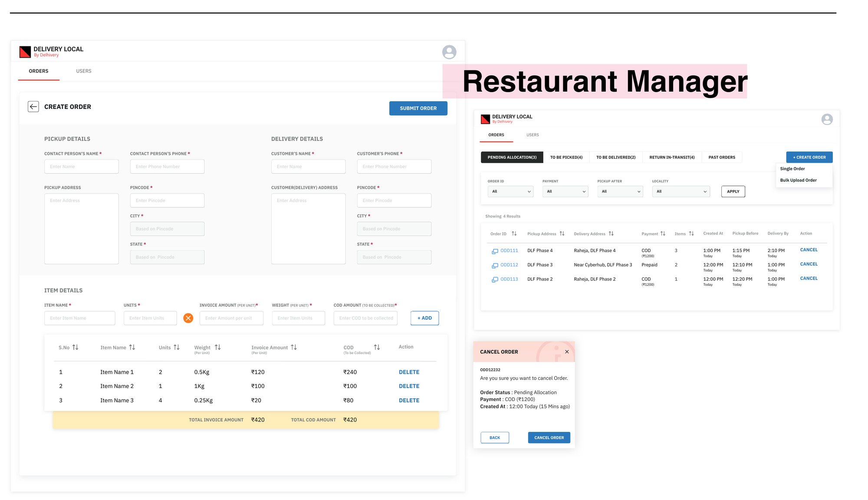The height and width of the screenshot is (500, 868).
Task: Sort items table by Invoice Amount arrows
Action: [294, 347]
